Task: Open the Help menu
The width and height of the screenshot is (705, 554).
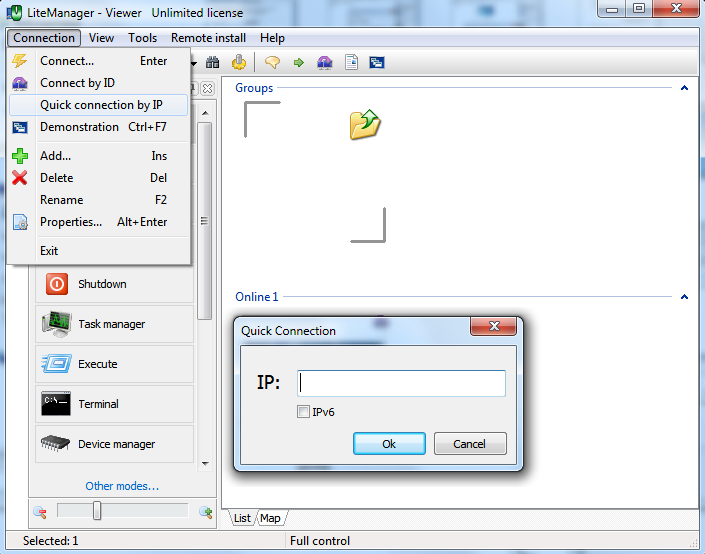Action: [272, 38]
